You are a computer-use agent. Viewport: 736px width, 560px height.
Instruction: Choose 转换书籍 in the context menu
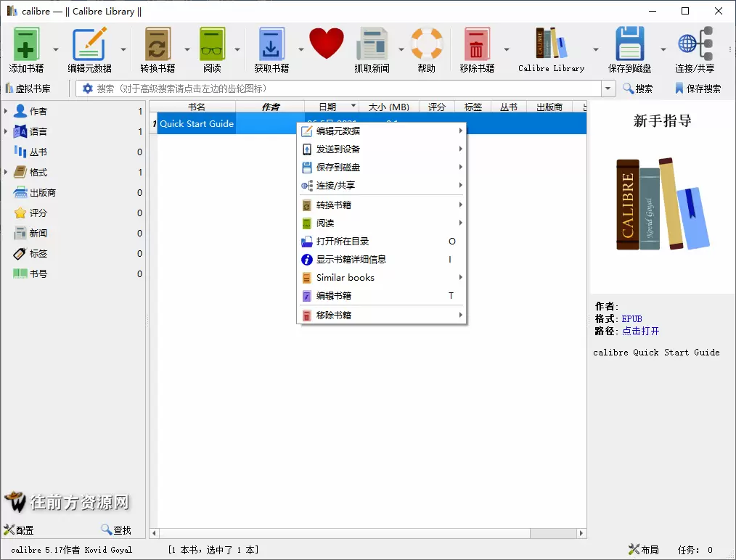coord(382,205)
